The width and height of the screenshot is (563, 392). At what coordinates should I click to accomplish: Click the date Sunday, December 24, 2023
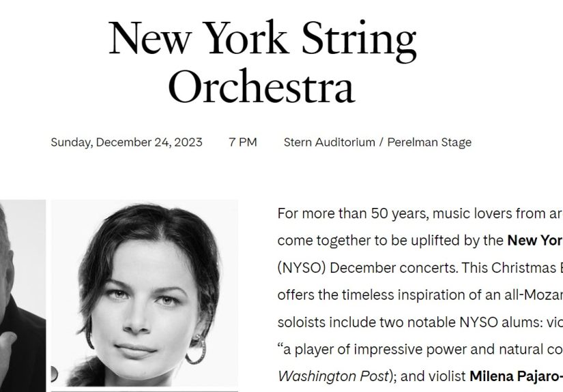[126, 142]
